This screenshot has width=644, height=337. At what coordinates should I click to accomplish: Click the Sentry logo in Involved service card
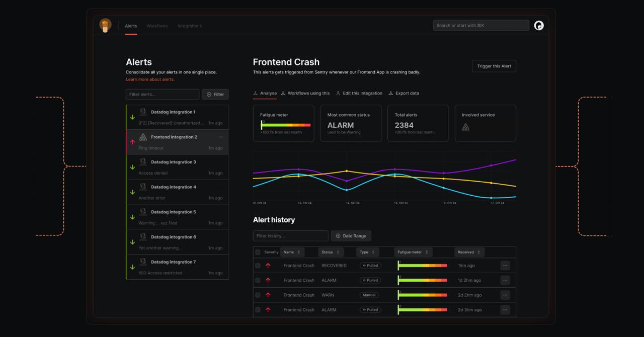[465, 127]
